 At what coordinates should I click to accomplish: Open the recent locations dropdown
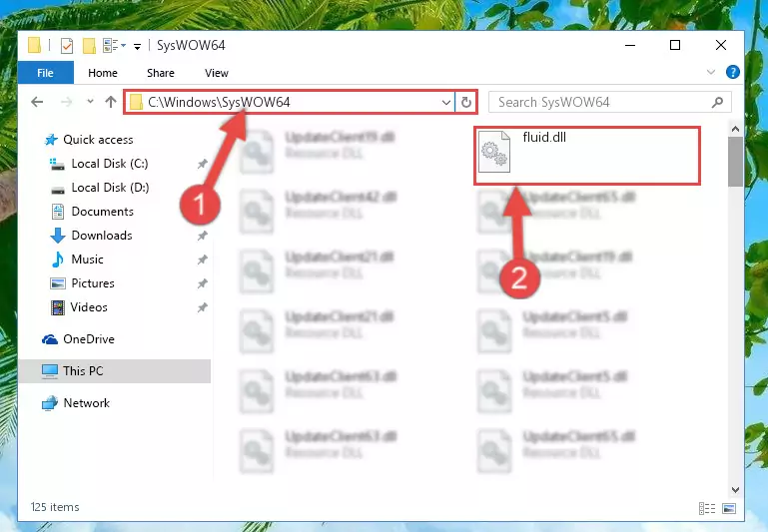90,102
